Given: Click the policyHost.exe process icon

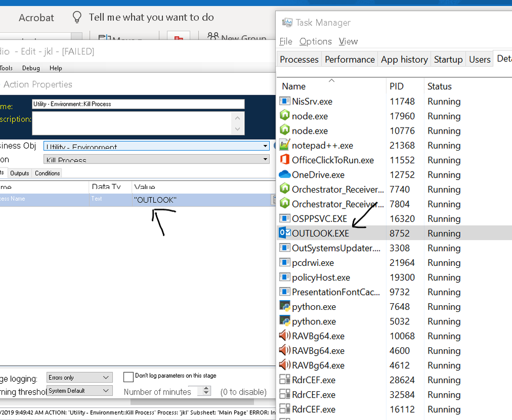Looking at the screenshot, I should (285, 277).
